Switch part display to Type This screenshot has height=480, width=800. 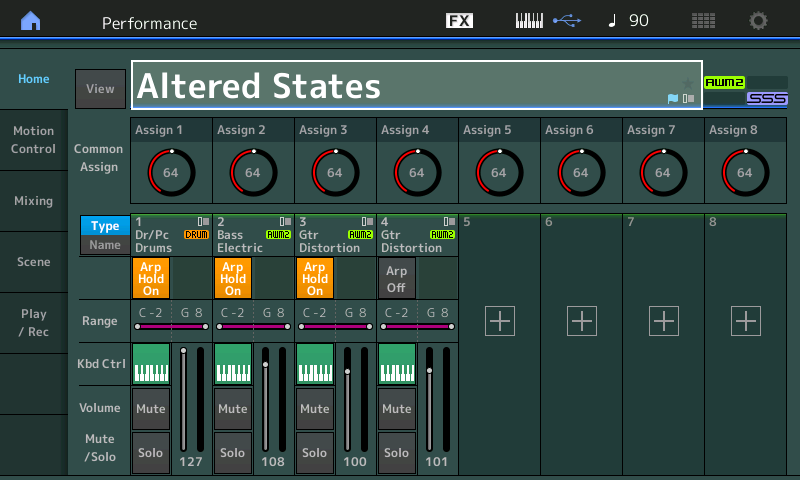point(105,226)
